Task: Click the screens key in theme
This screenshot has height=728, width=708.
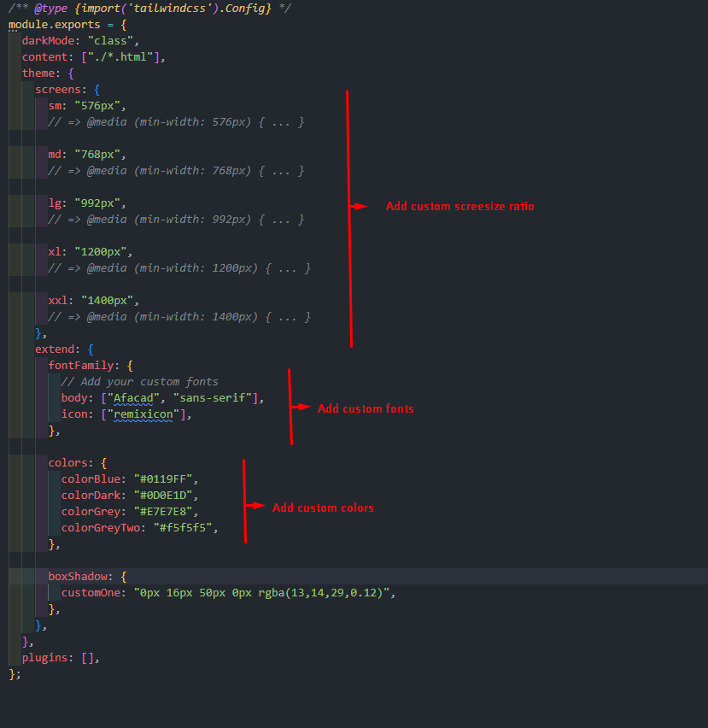Action: pos(59,90)
